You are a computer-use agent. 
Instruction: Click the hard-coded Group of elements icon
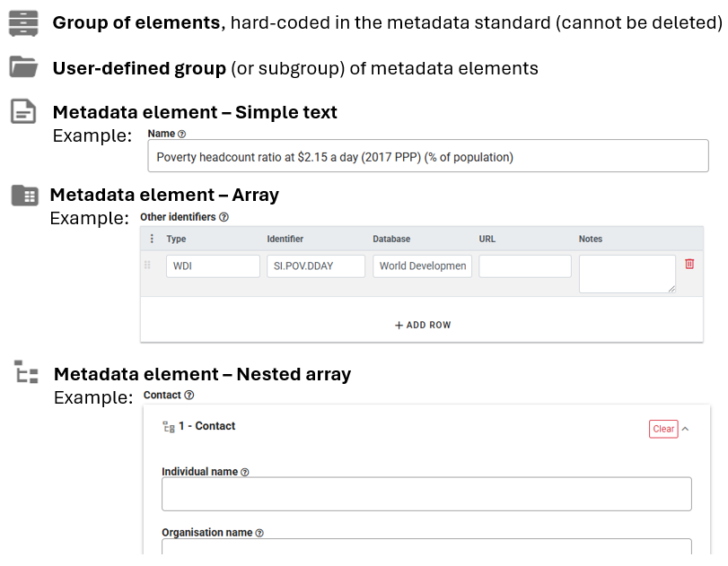[24, 22]
